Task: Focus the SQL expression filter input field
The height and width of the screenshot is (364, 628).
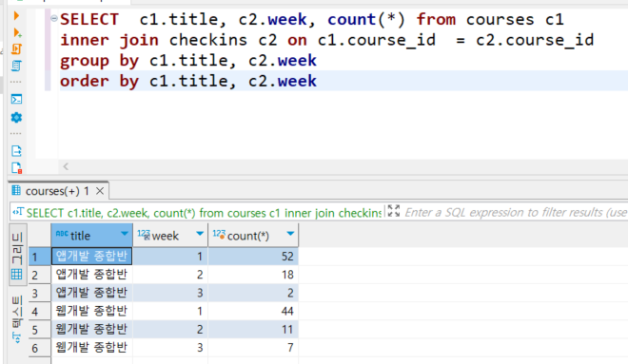Action: [x=516, y=212]
